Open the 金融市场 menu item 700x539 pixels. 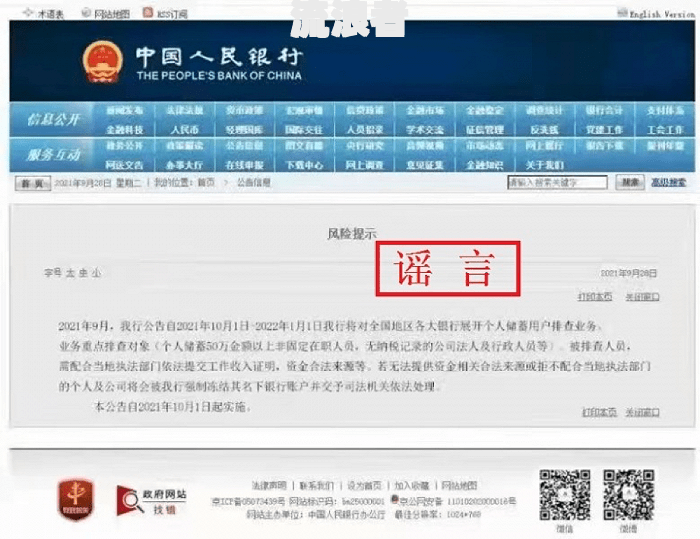tap(425, 110)
